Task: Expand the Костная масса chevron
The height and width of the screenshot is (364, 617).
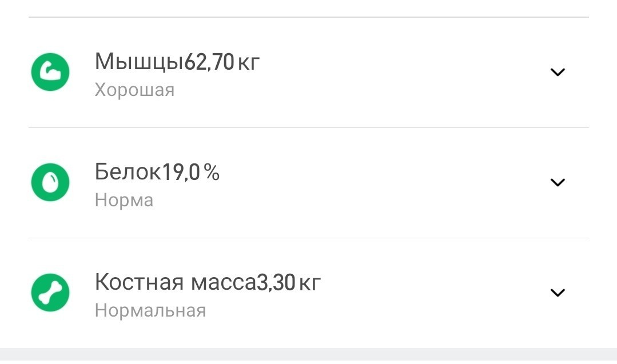Action: tap(557, 293)
